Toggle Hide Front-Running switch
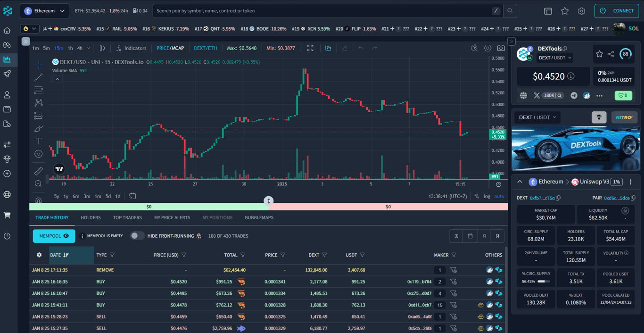The image size is (644, 333). [137, 236]
